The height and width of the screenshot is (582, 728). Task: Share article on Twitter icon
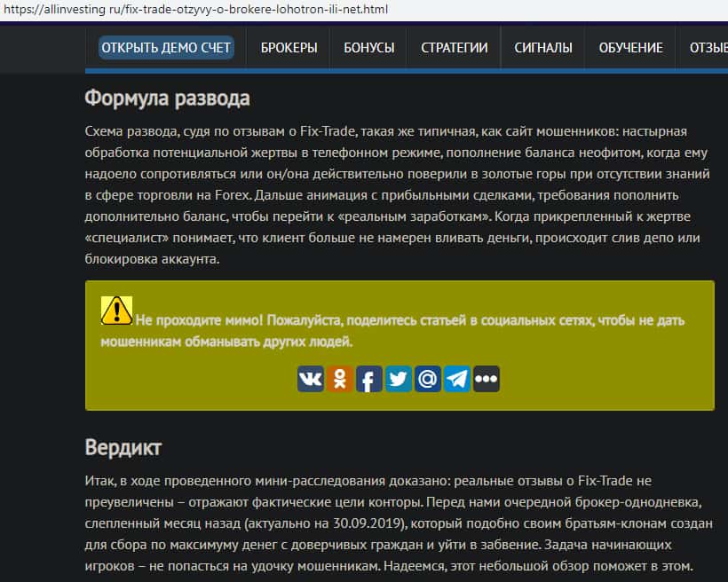398,379
